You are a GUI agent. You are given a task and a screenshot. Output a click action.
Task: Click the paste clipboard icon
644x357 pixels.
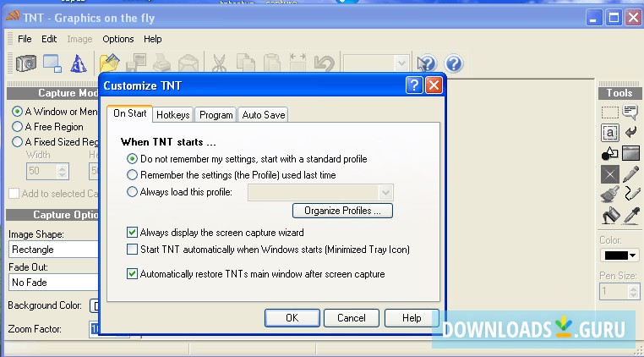click(271, 63)
